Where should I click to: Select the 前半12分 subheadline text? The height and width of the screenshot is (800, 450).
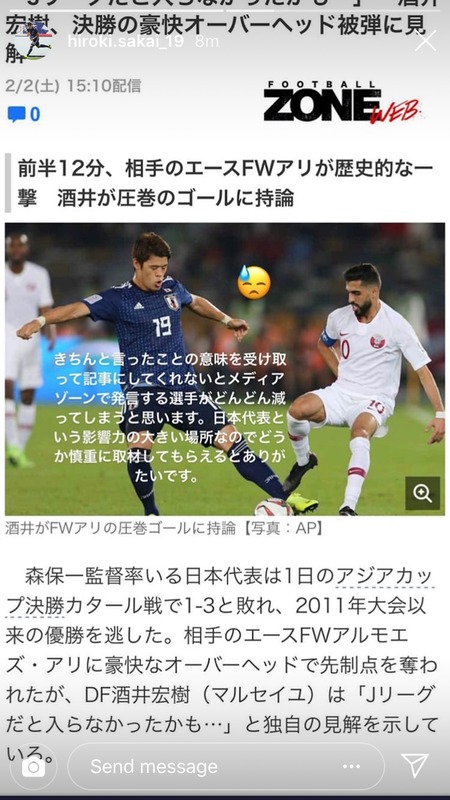[225, 183]
